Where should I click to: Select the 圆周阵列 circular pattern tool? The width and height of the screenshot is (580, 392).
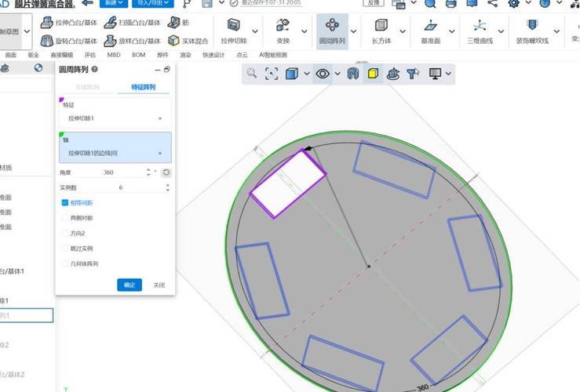334,30
